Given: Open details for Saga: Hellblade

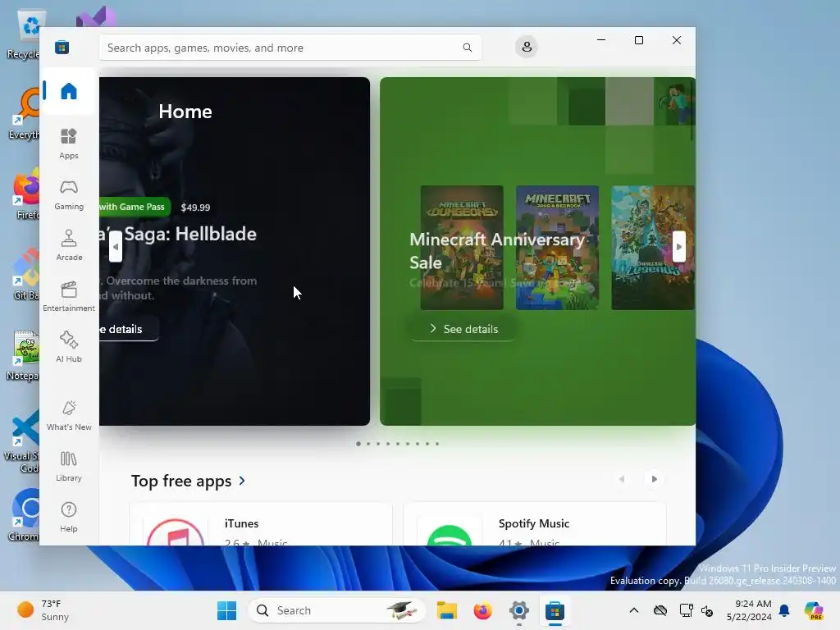Looking at the screenshot, I should click(129, 329).
